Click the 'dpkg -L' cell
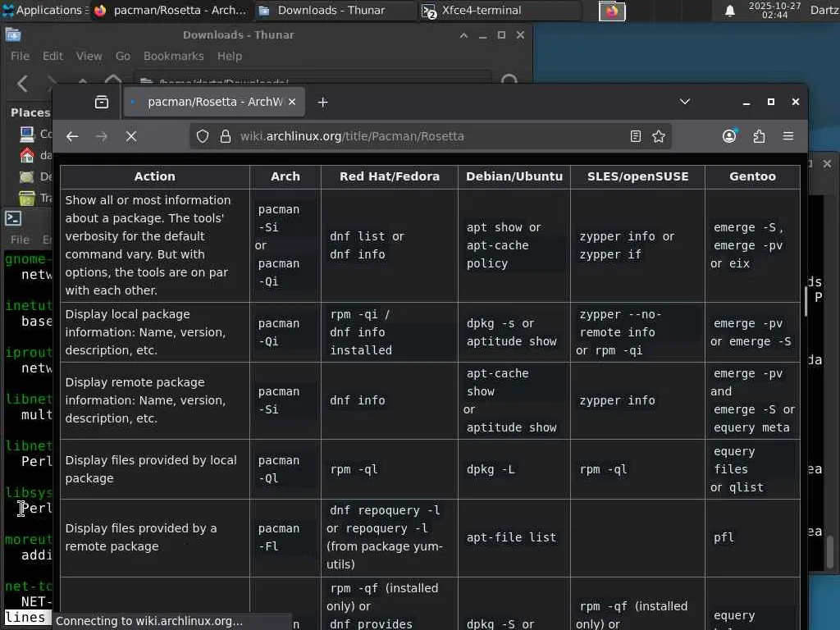Screen dimensions: 840x630 (x=514, y=469)
